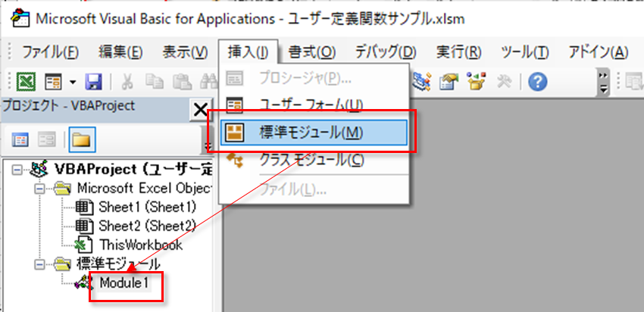Click the ThisWorkbook Excel icon in tree
The image size is (644, 312).
click(x=85, y=245)
